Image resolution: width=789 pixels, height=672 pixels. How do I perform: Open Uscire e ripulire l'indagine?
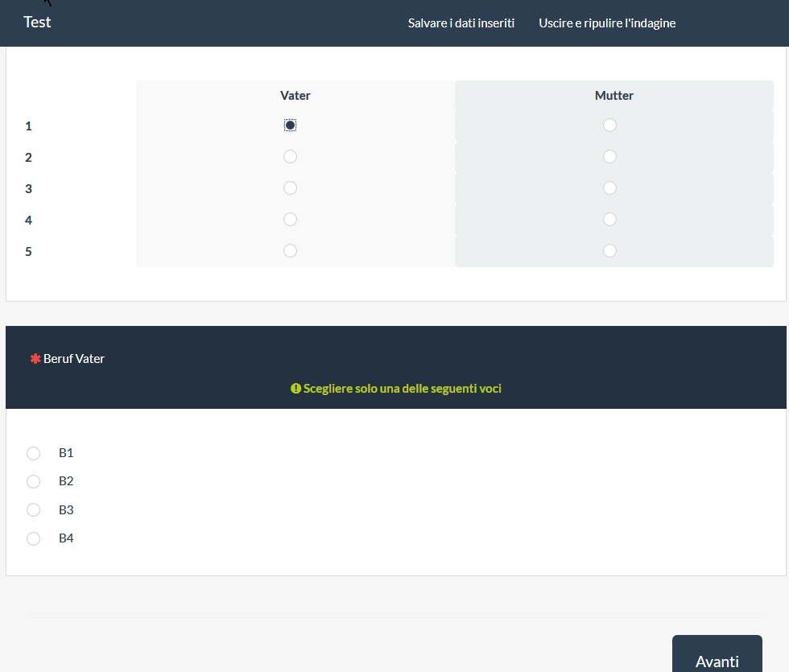pos(607,23)
